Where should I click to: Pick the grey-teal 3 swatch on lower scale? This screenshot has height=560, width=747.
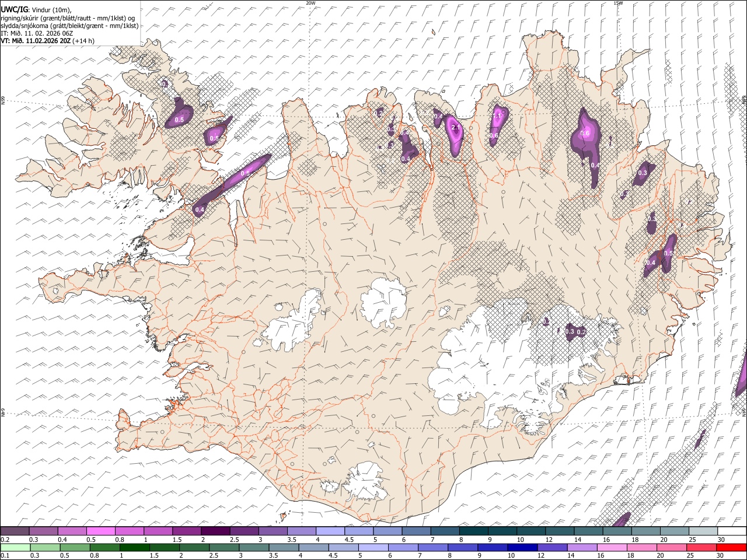pyautogui.click(x=254, y=547)
